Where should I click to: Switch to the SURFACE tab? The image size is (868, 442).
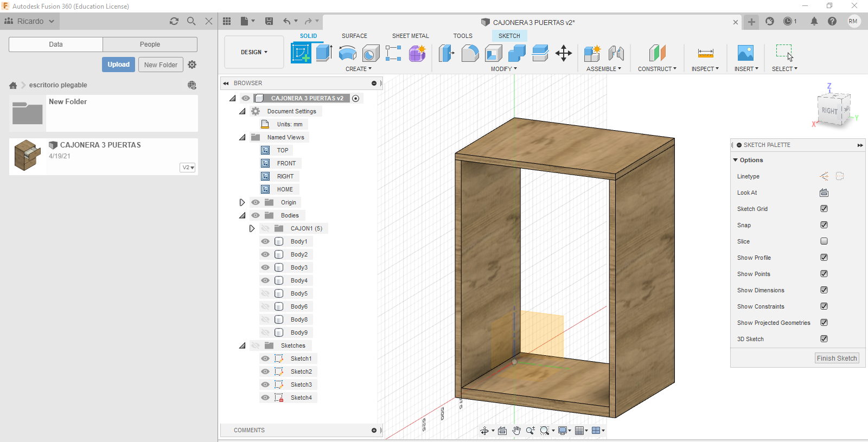[354, 36]
